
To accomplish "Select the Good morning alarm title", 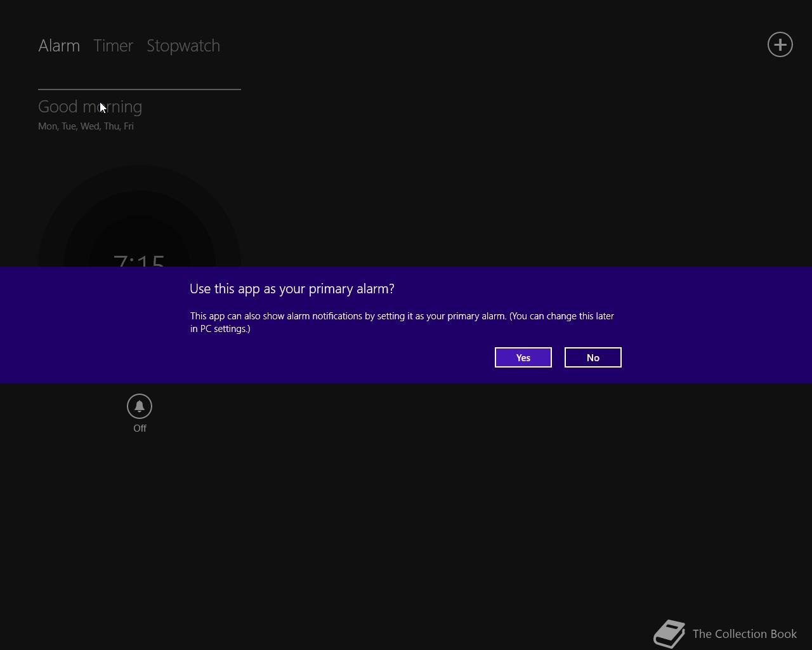I will pos(90,107).
